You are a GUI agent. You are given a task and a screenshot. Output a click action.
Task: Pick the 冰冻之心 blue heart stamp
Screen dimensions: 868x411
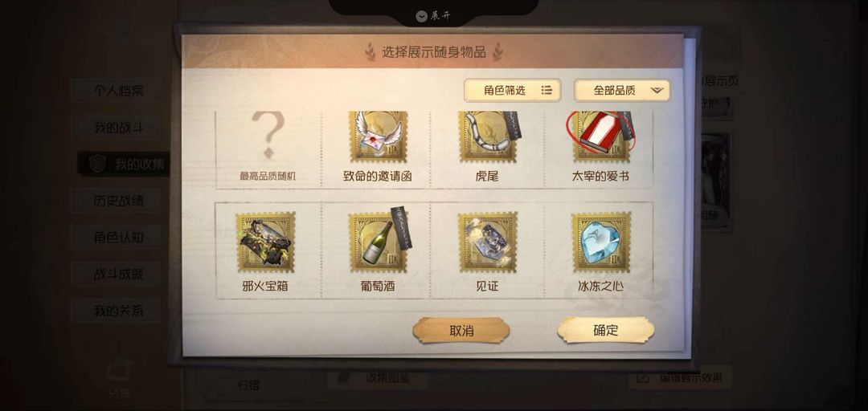(601, 242)
